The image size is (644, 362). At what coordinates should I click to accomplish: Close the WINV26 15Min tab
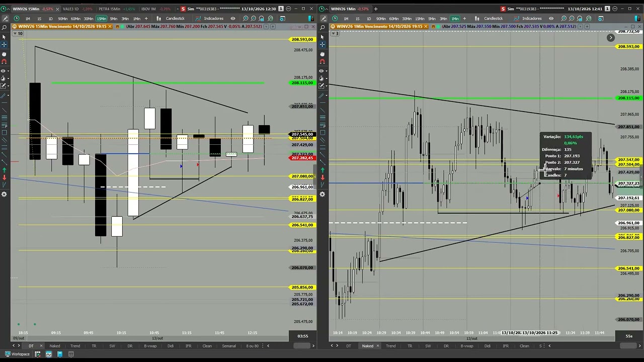[57, 9]
